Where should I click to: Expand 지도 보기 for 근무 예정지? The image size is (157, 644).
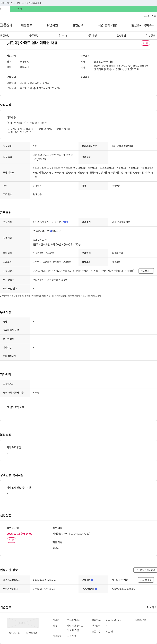coord(146,271)
